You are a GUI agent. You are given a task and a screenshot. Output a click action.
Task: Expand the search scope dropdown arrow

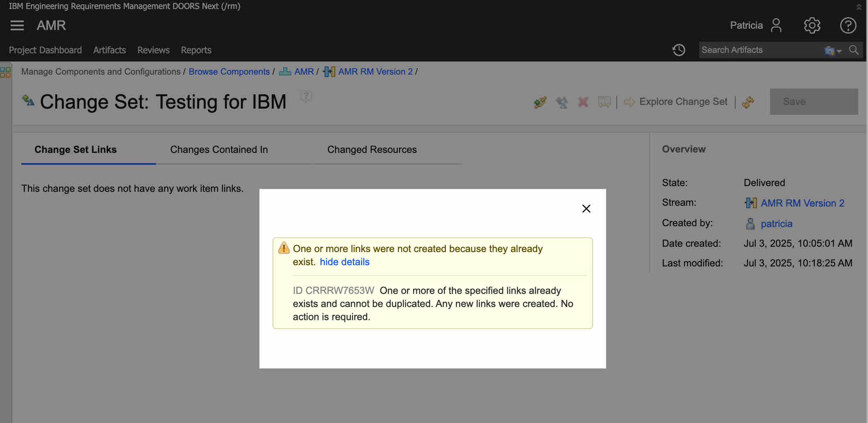838,51
